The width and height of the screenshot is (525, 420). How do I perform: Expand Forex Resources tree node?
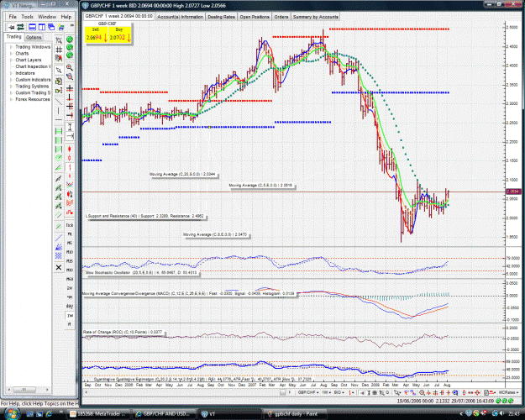coord(11,99)
